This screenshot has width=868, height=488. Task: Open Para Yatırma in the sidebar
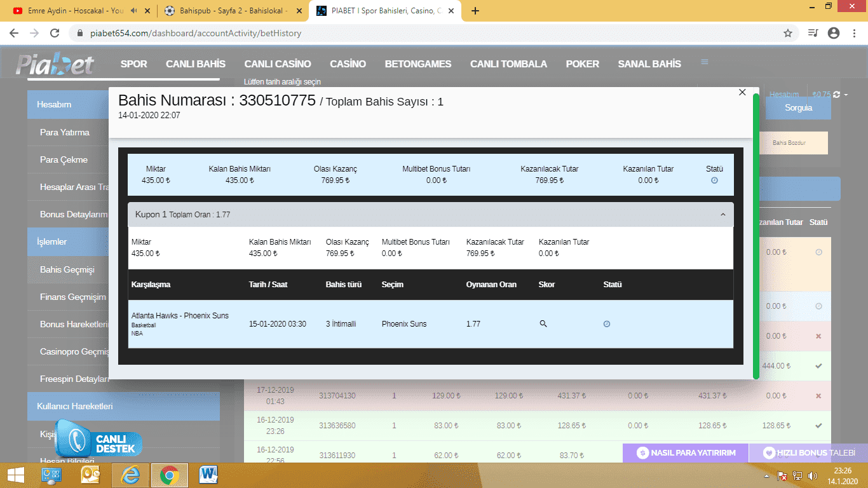pyautogui.click(x=65, y=132)
